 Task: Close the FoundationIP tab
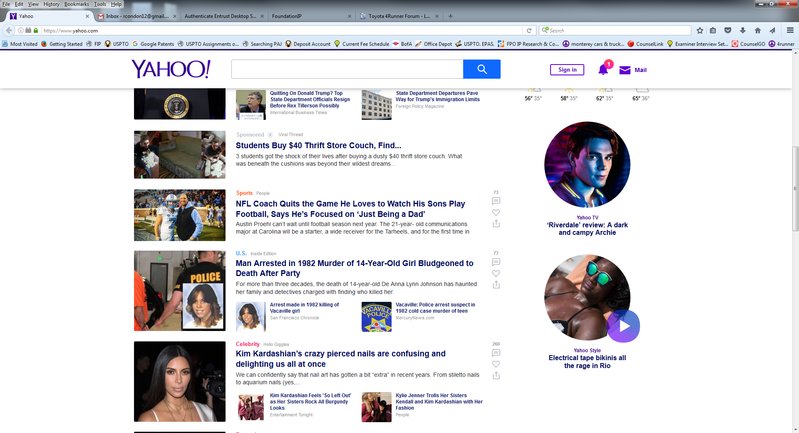(349, 16)
